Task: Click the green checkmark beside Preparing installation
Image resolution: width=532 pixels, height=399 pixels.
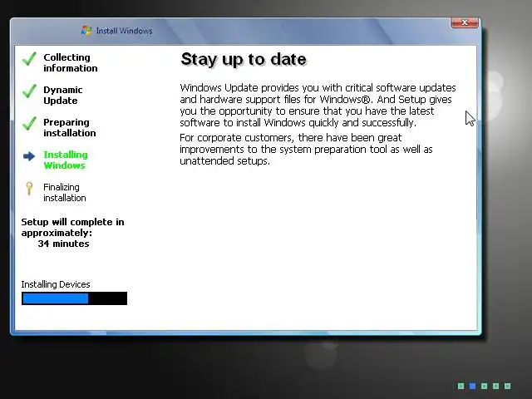Action: 29,124
